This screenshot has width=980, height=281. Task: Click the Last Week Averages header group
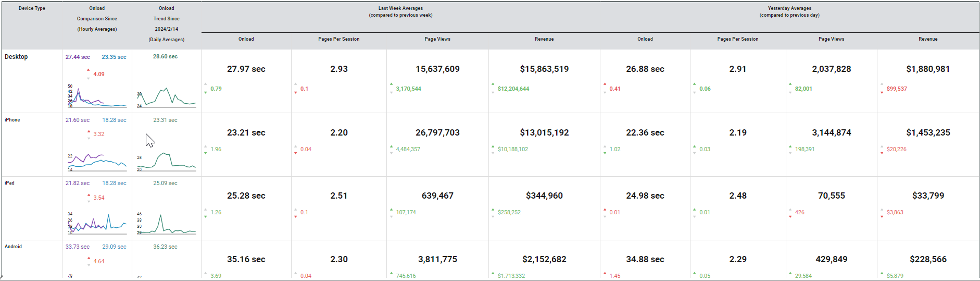[400, 11]
